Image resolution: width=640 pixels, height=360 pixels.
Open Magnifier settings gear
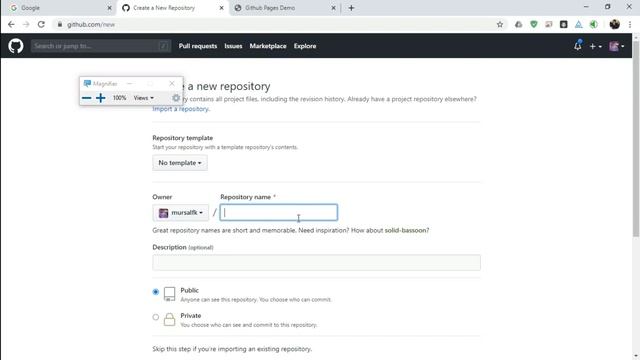(x=176, y=98)
